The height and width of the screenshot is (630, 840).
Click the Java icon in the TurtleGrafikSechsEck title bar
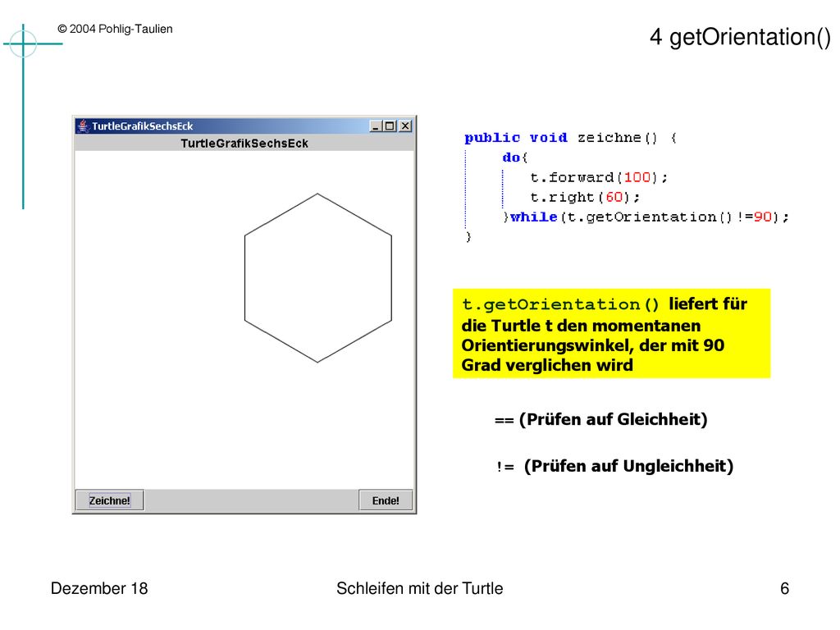83,126
